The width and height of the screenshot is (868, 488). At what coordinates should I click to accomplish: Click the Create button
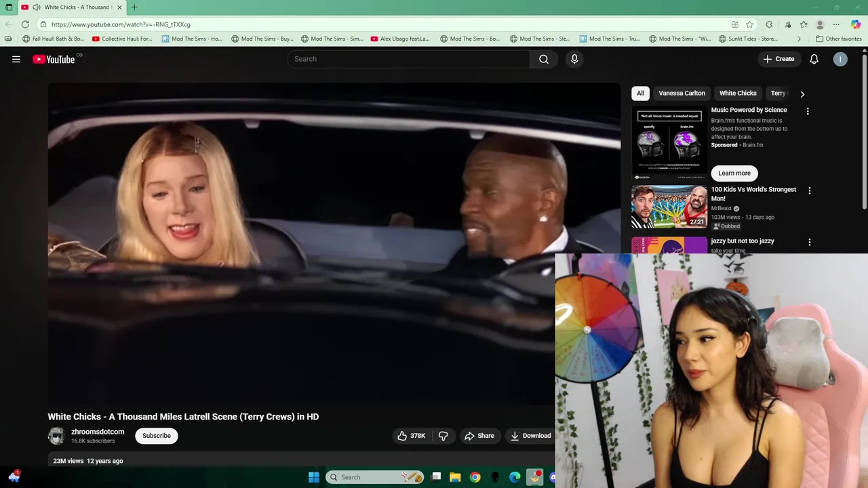pyautogui.click(x=778, y=59)
